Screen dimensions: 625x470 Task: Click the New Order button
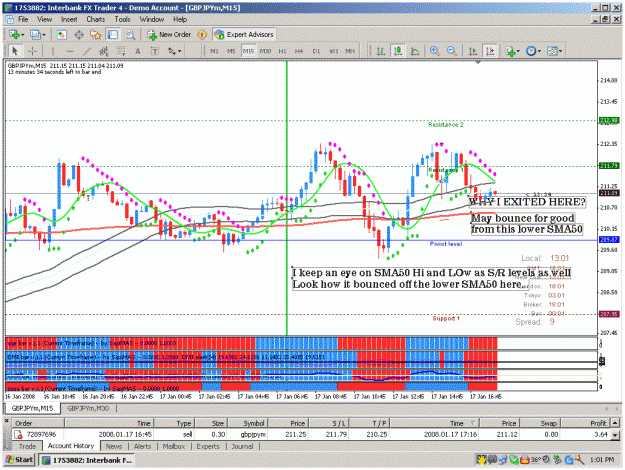pos(169,35)
